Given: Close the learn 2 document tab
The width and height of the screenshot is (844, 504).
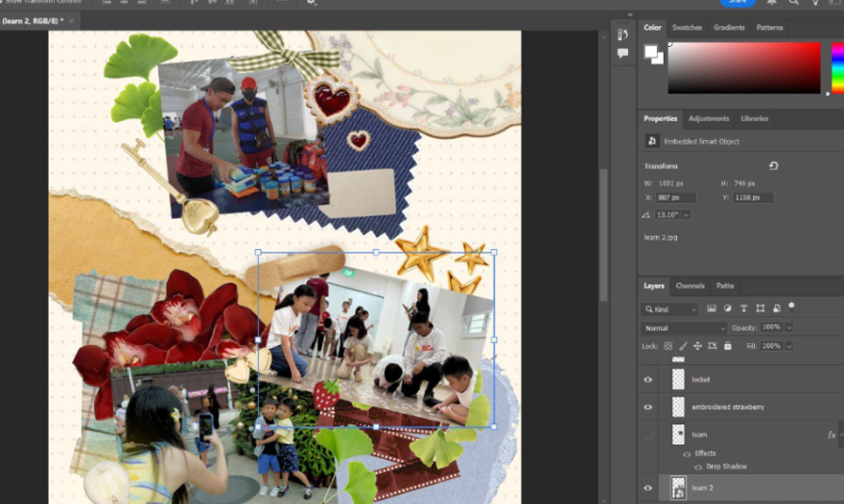Looking at the screenshot, I should pos(71,21).
